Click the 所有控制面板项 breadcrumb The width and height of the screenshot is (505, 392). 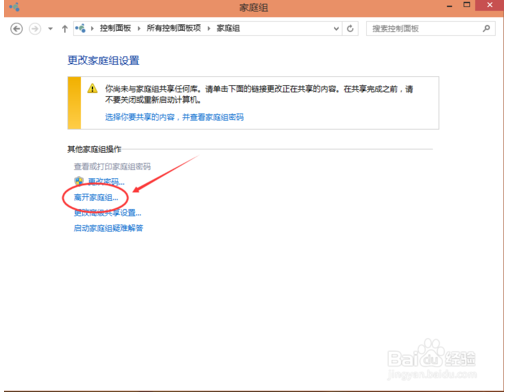click(174, 28)
